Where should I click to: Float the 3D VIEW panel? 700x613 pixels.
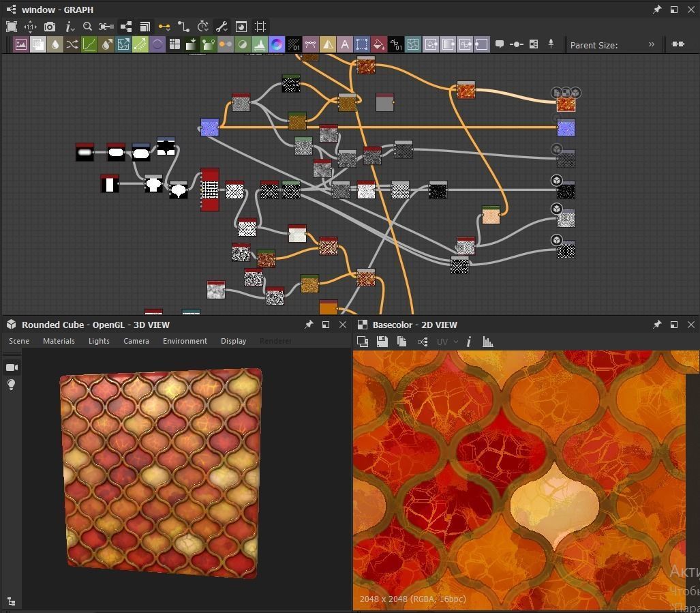[326, 325]
